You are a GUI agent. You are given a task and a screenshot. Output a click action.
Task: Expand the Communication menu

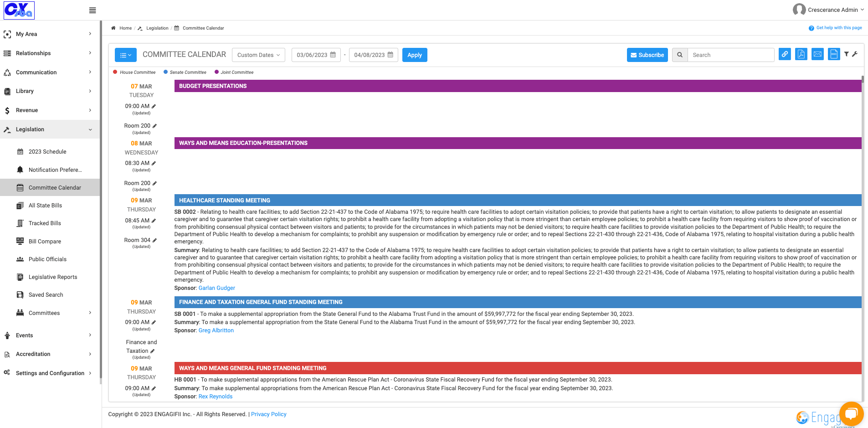pos(50,72)
